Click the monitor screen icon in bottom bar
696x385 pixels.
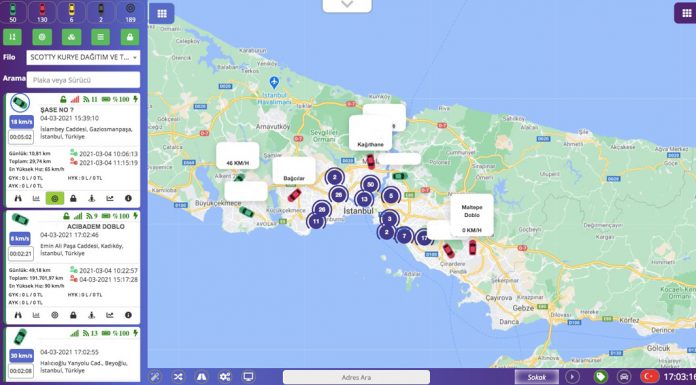(249, 377)
